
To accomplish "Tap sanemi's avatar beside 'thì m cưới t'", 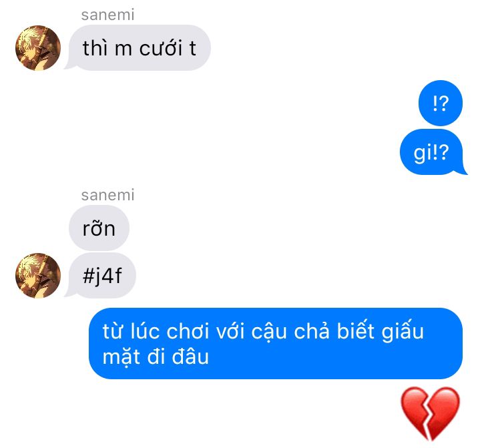I will click(x=38, y=48).
